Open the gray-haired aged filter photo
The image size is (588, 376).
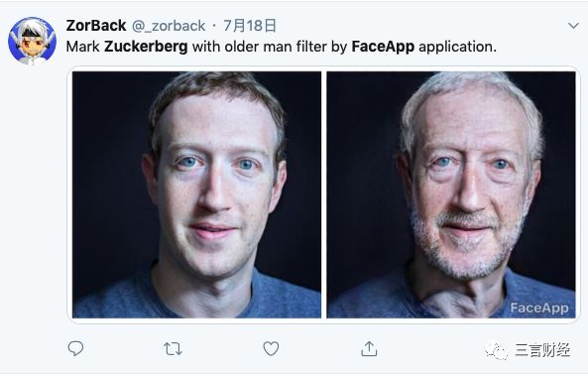(x=451, y=194)
